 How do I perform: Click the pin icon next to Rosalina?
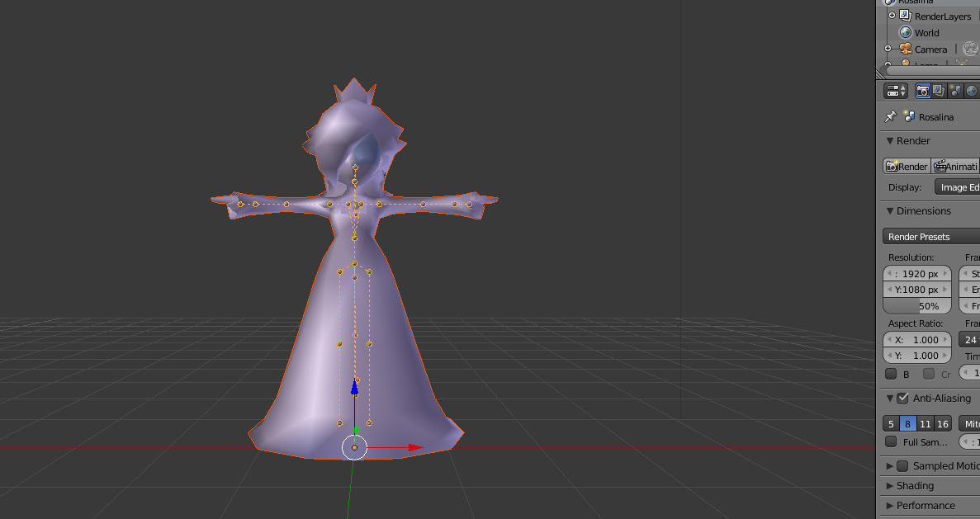coord(891,117)
